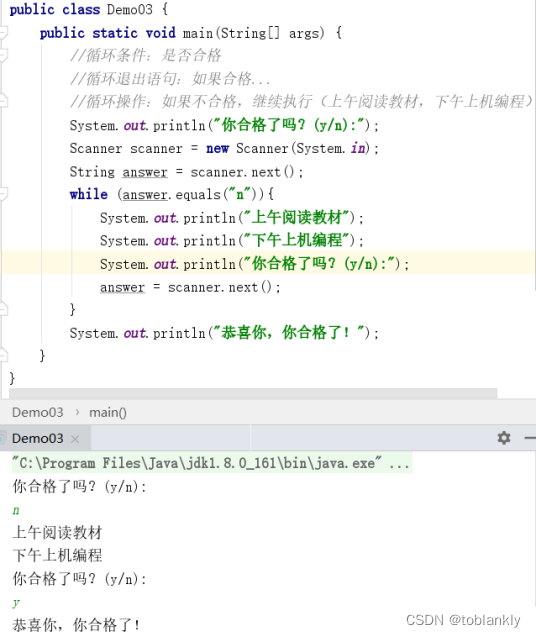This screenshot has width=536, height=637.
Task: Collapse the comment block fold marker
Action: pos(3,55)
